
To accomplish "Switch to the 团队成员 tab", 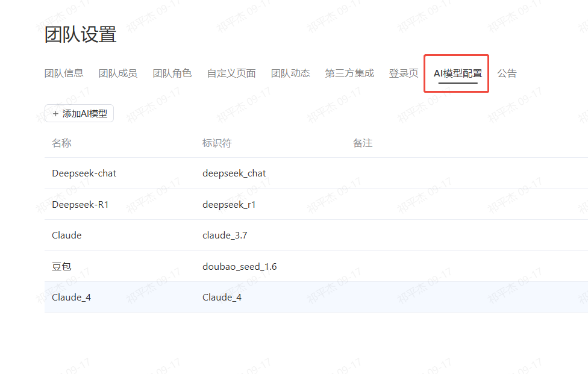I will pyautogui.click(x=118, y=73).
